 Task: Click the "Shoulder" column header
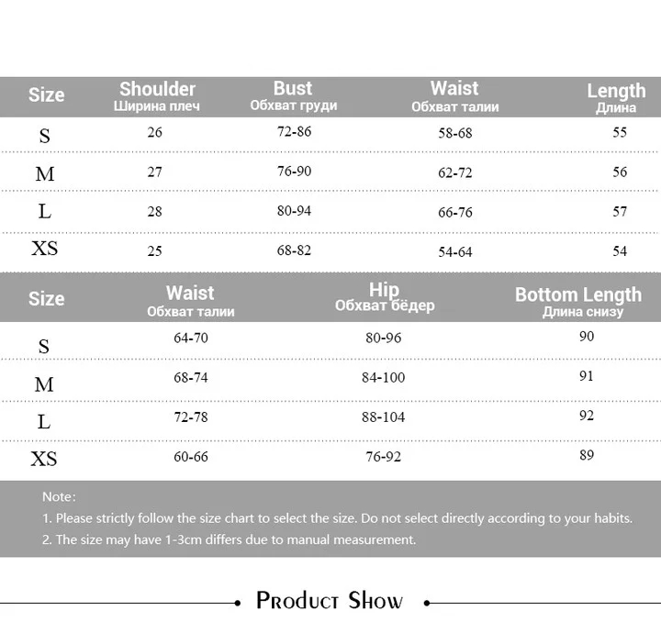tap(157, 90)
